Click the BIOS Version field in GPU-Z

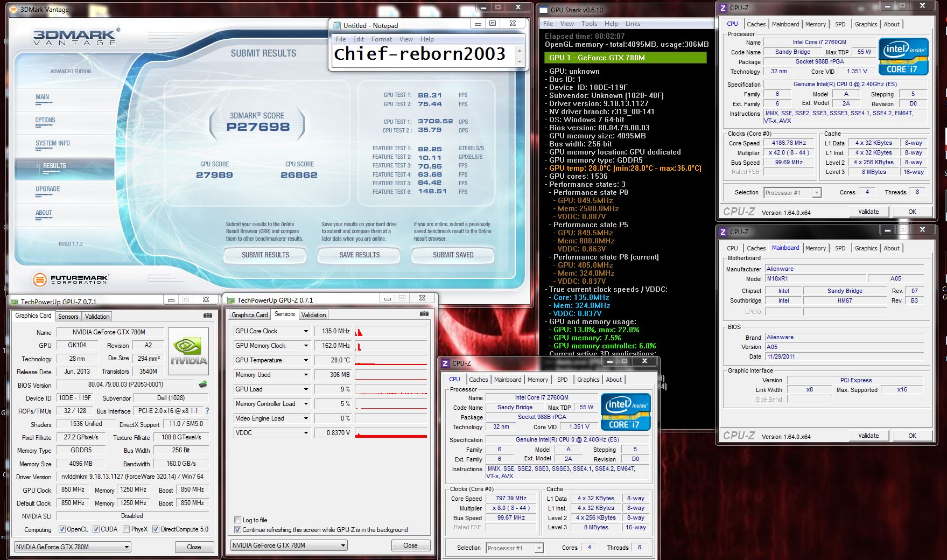coord(125,384)
